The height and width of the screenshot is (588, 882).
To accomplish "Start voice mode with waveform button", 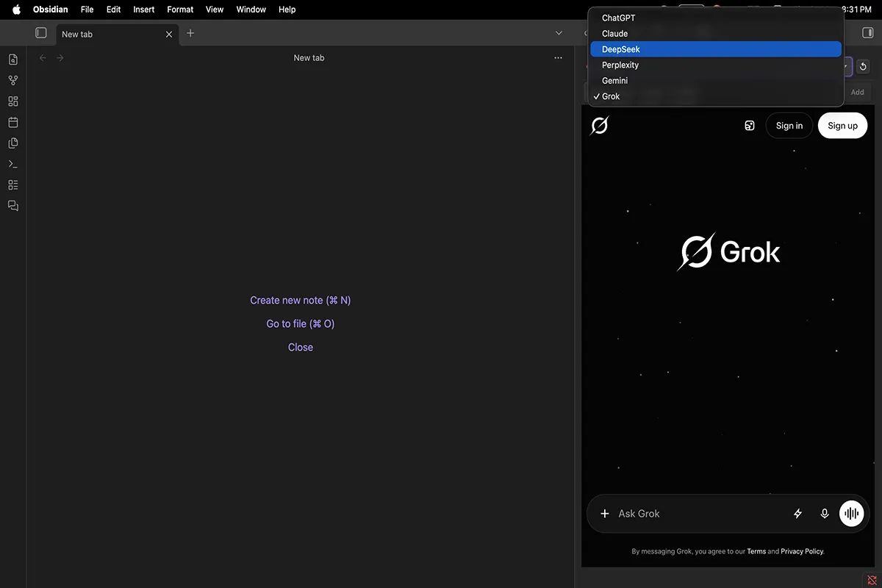I will point(852,514).
